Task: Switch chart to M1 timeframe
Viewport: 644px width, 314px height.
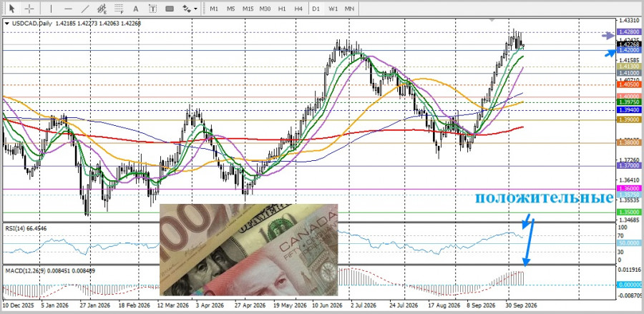Action: (214, 8)
